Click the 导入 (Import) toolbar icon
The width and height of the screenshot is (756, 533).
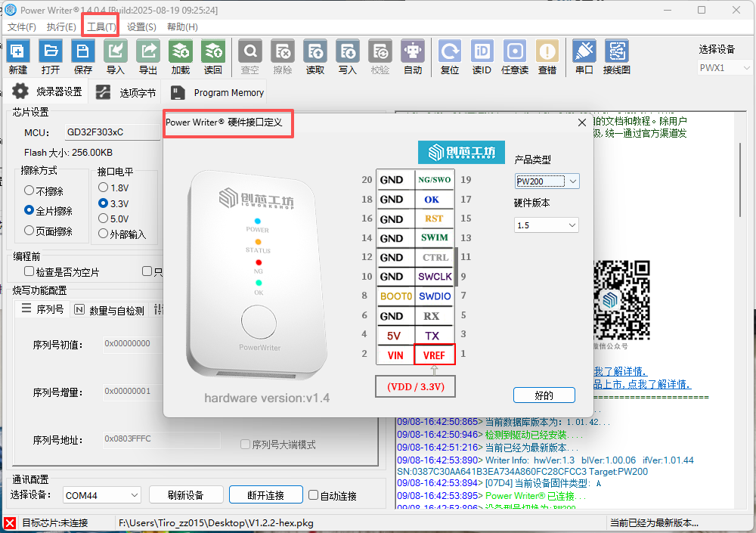click(115, 51)
